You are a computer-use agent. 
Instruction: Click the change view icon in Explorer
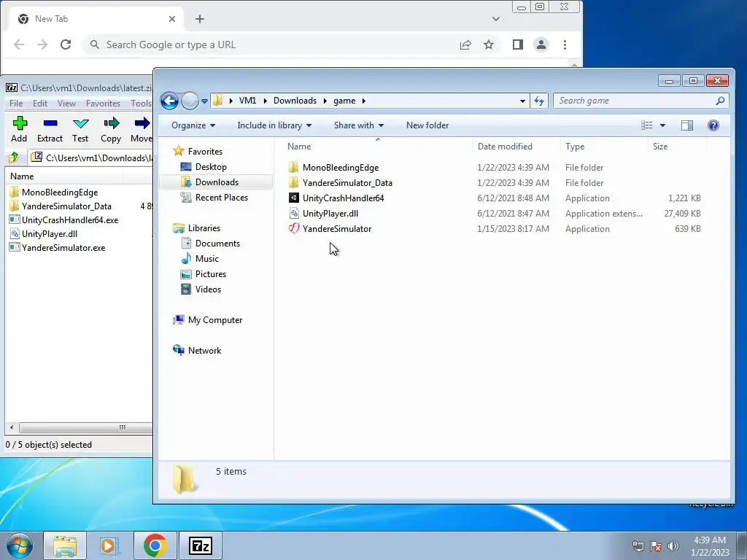[x=646, y=125]
